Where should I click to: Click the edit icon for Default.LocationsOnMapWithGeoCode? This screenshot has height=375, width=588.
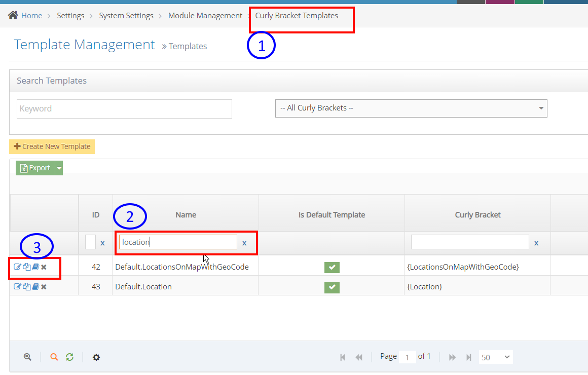click(x=17, y=267)
